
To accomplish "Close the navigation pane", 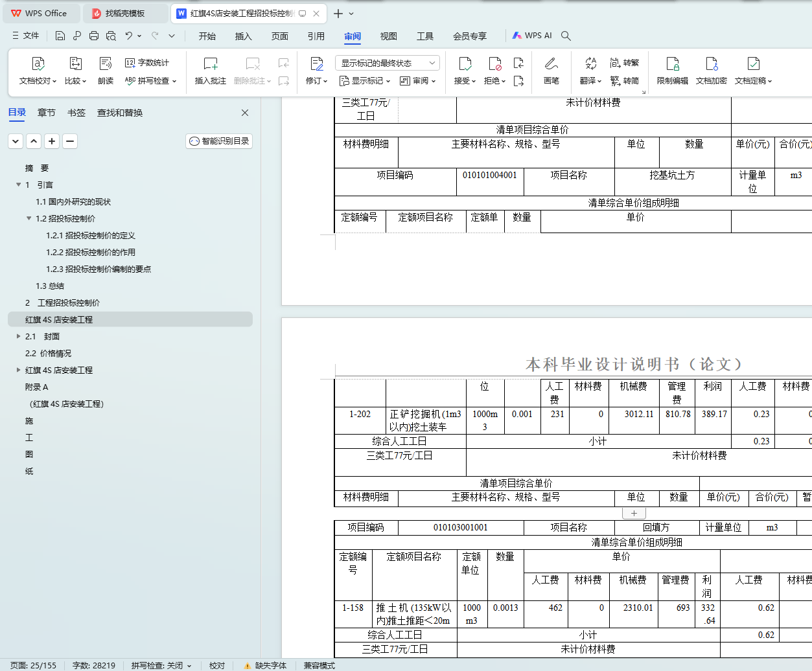I will [245, 113].
